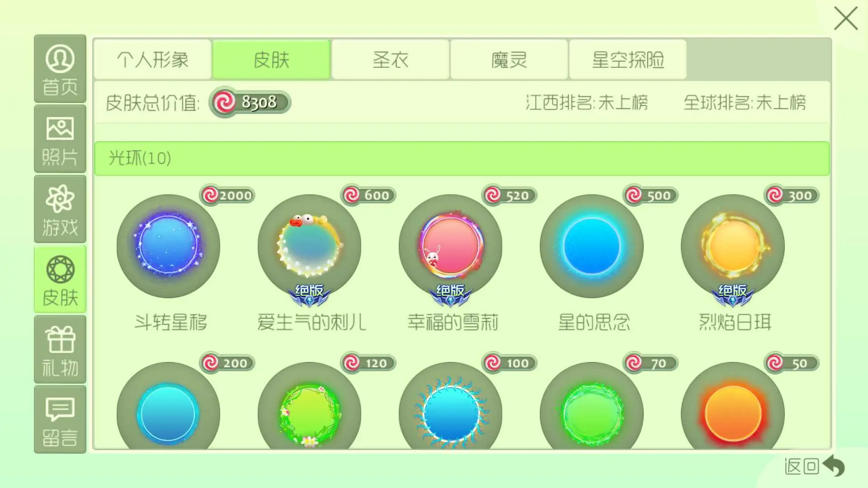Collapse the 光环(10) section header
868x488 pixels.
pos(462,159)
